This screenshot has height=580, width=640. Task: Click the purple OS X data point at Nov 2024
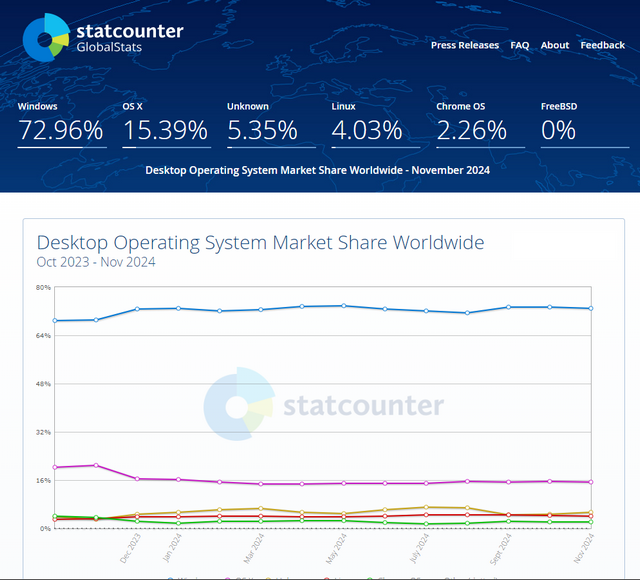[591, 482]
